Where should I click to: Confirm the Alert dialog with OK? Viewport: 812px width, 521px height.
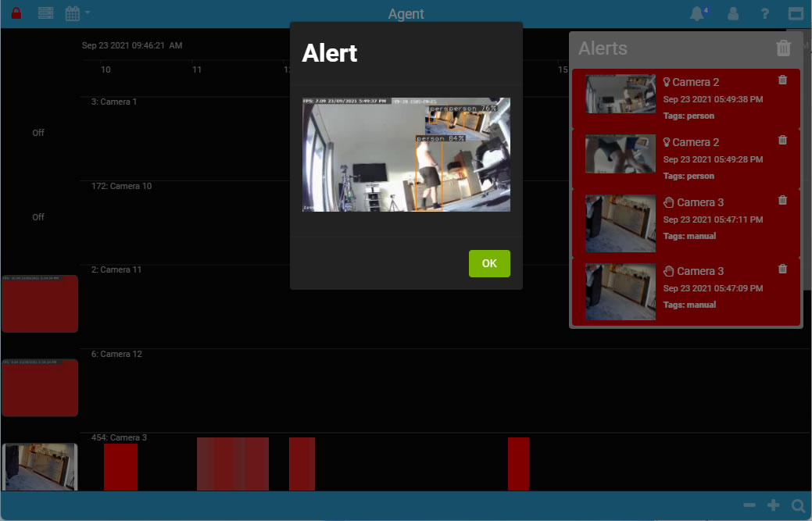[488, 263]
